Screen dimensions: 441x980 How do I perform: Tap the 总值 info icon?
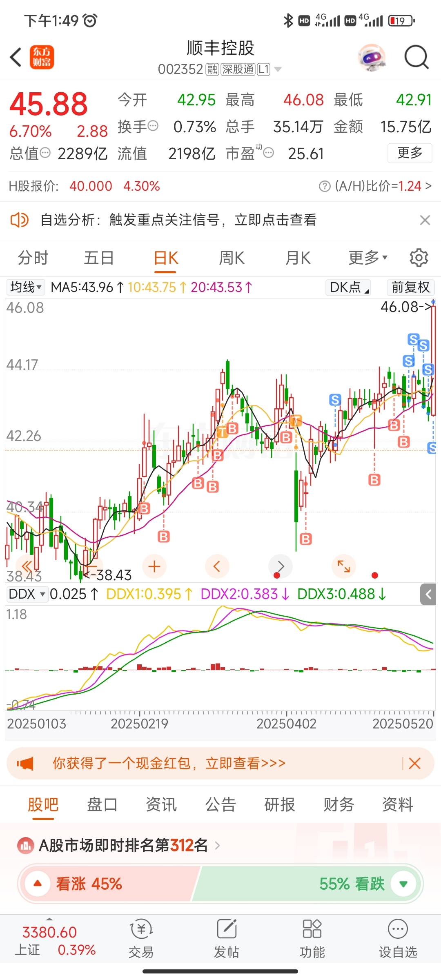tap(45, 153)
